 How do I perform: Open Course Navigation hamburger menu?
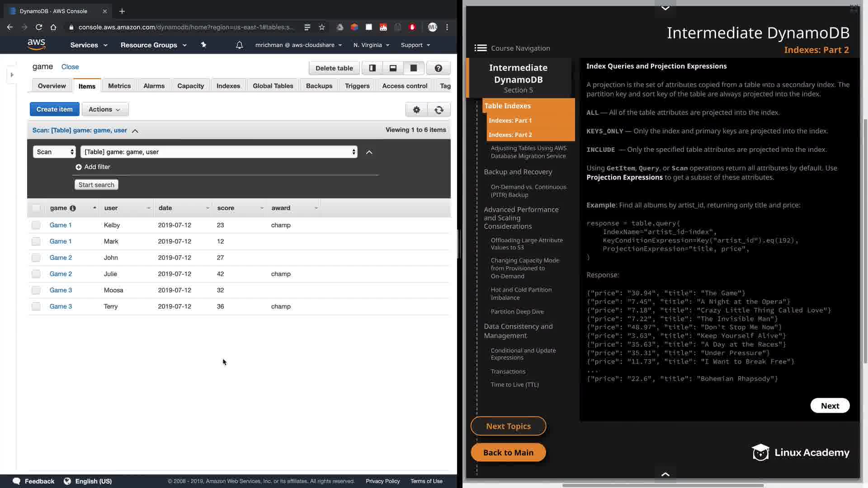click(480, 48)
